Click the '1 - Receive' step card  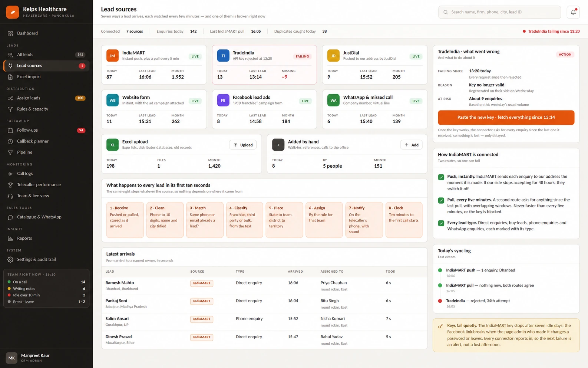[125, 220]
